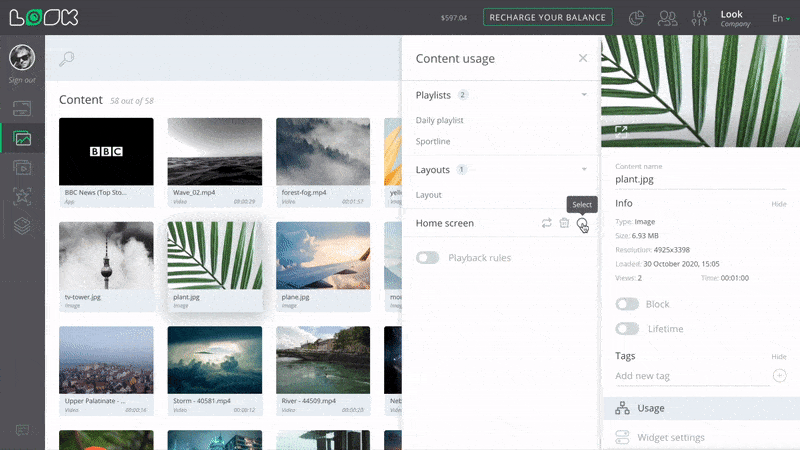800x450 pixels.
Task: Select the Storm - 40581.mp4 thumbnail
Action: (215, 360)
